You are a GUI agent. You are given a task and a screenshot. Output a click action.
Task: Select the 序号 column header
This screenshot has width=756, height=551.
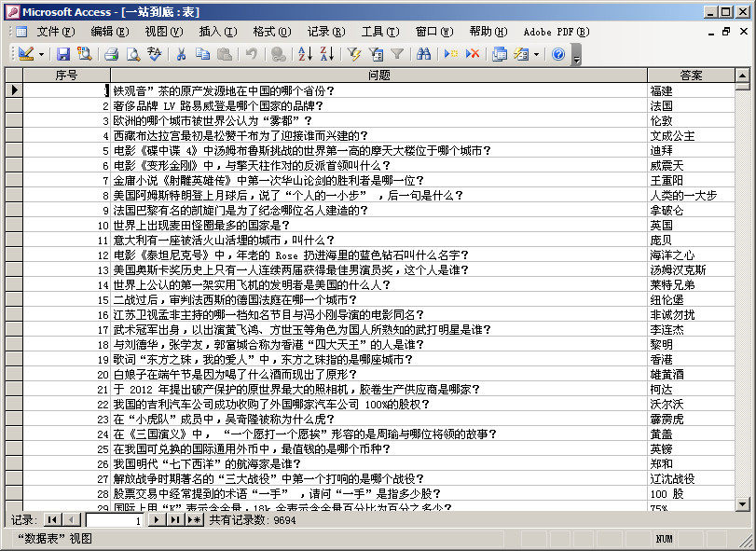66,76
